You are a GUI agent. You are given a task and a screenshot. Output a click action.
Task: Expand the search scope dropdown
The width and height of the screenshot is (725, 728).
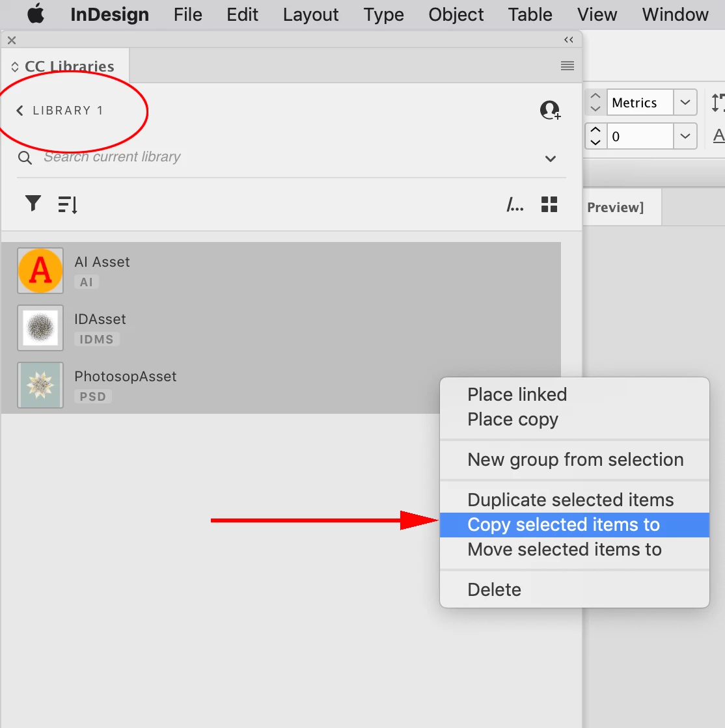click(551, 159)
